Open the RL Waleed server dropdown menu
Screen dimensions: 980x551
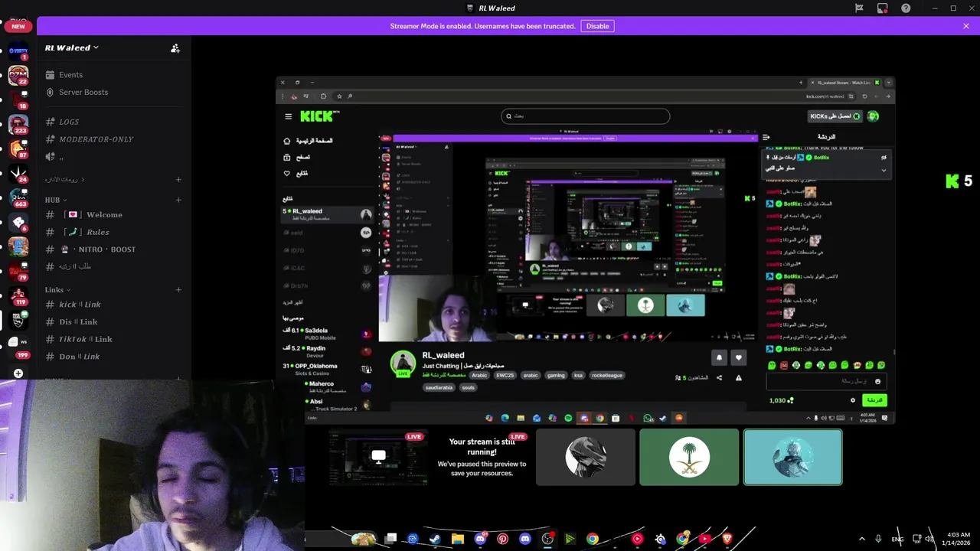(x=72, y=47)
